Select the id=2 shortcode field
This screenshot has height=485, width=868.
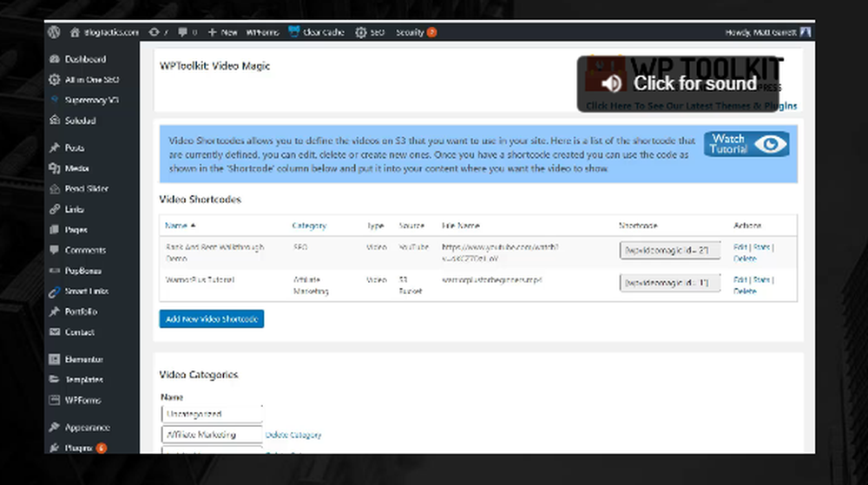tap(670, 251)
